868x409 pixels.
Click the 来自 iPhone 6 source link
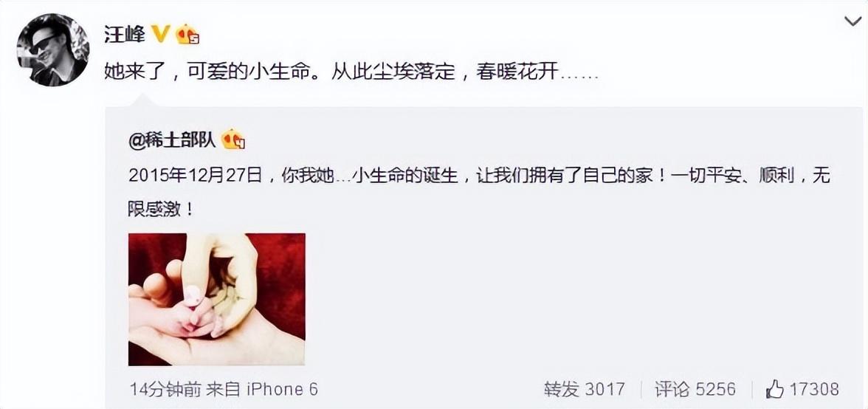click(x=263, y=389)
